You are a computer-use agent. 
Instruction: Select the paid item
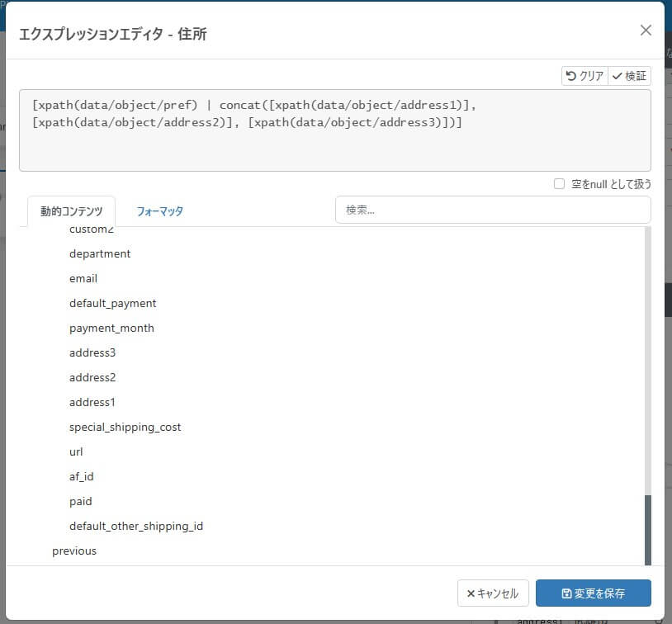(81, 502)
